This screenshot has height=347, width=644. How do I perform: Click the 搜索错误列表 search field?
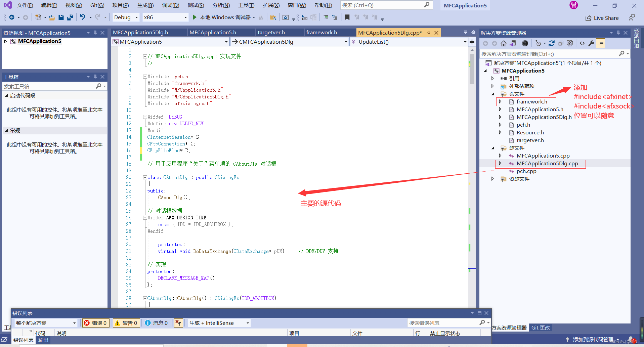click(448, 323)
